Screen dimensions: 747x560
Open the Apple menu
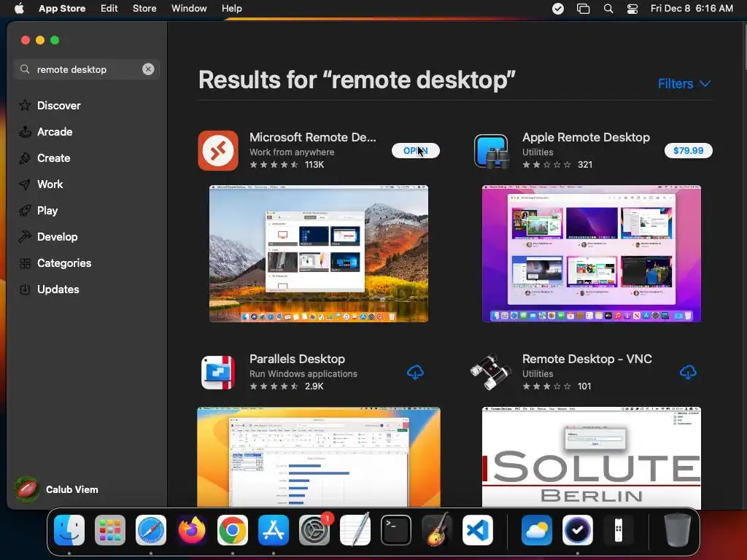coord(19,8)
